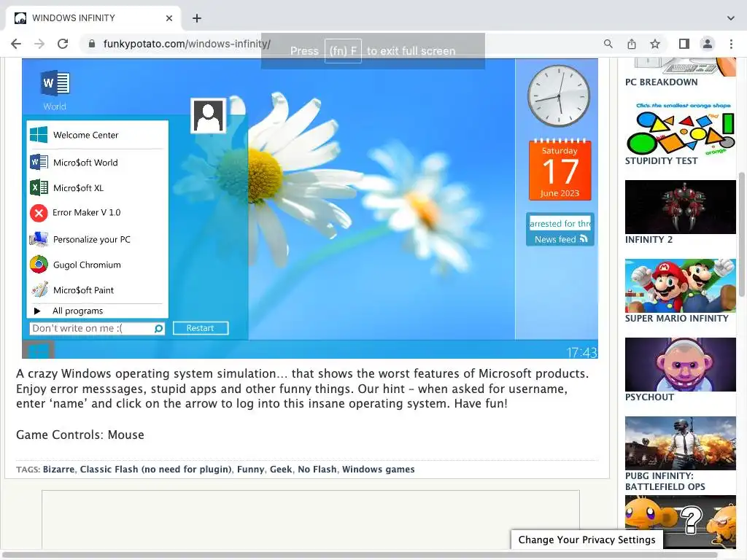Share this page via toolbar icon
The width and height of the screenshot is (747, 560).
[632, 44]
